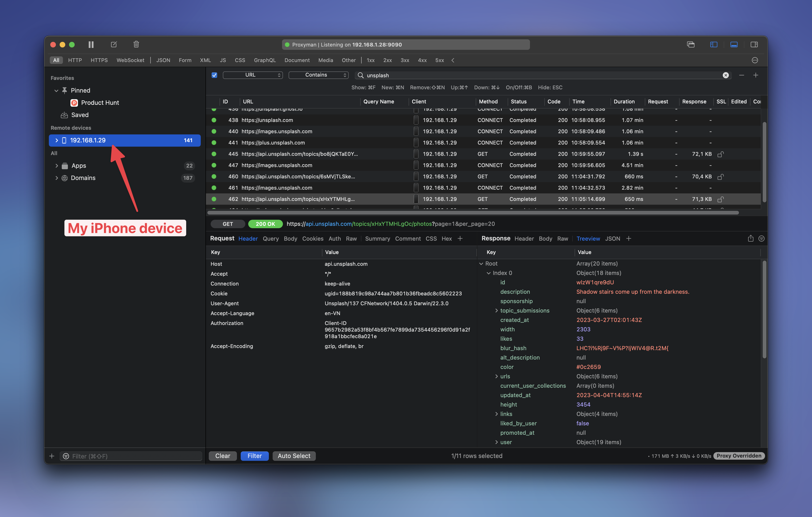Click the SSL lock icon on row 460
The height and width of the screenshot is (517, 812).
click(x=721, y=177)
